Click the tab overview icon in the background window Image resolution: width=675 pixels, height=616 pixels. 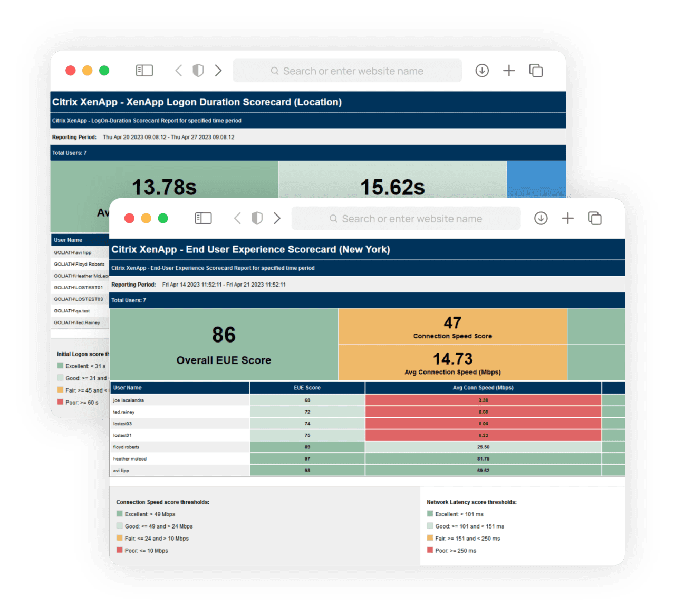[x=536, y=70]
